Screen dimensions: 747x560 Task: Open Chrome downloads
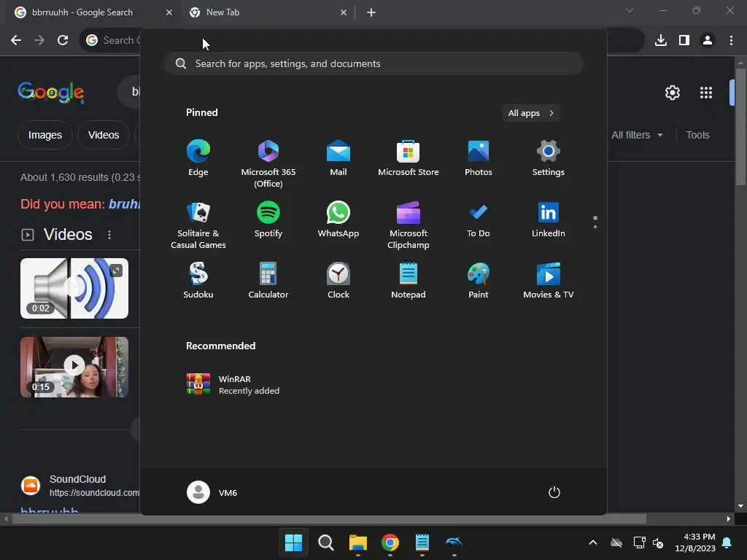click(x=661, y=40)
